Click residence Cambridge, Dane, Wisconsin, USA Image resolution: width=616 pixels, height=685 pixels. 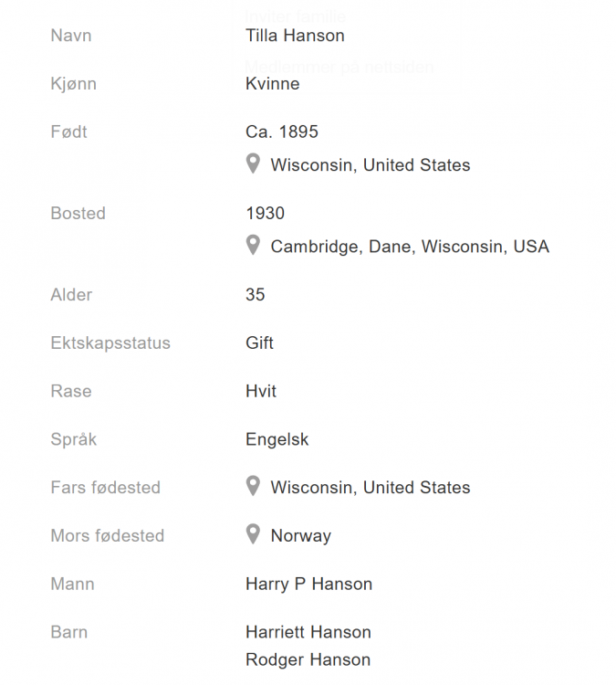[409, 247]
